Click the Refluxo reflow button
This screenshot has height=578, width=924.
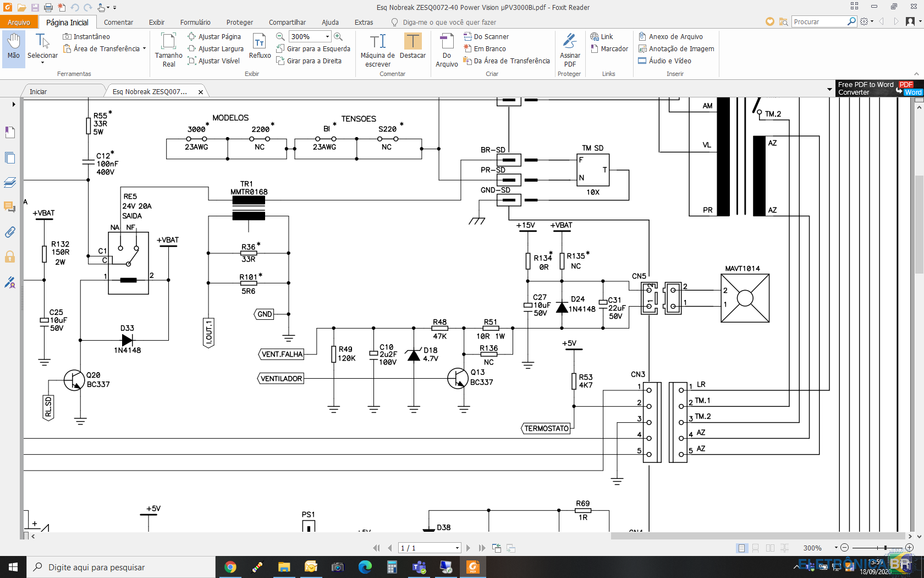tap(260, 46)
